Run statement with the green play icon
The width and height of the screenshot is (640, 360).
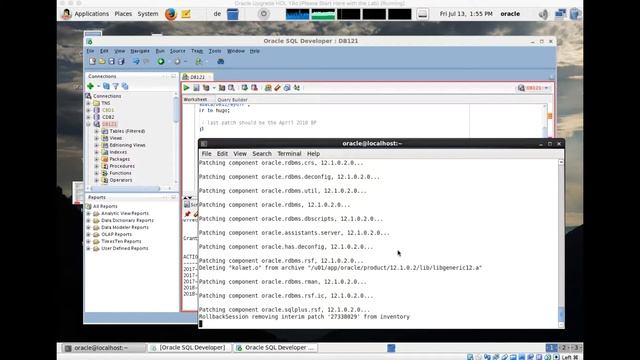187,88
